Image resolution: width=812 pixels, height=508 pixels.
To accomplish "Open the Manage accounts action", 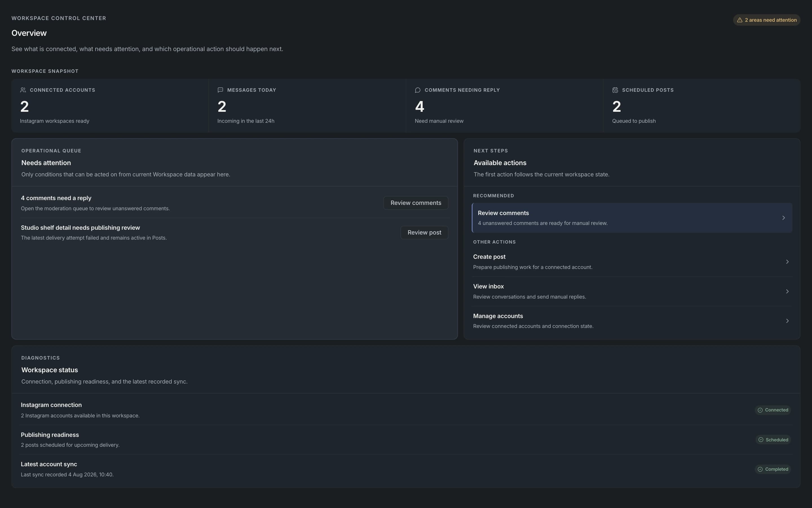I will 632,321.
